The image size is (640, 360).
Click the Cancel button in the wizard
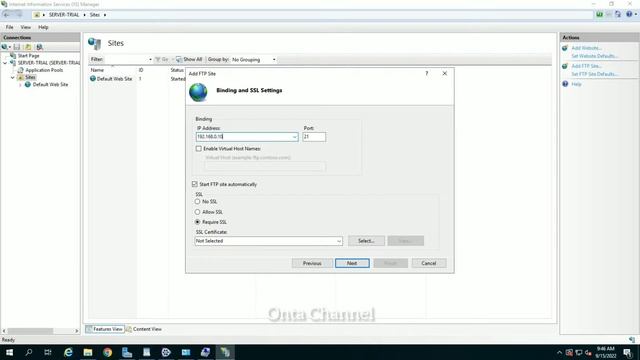(x=429, y=263)
